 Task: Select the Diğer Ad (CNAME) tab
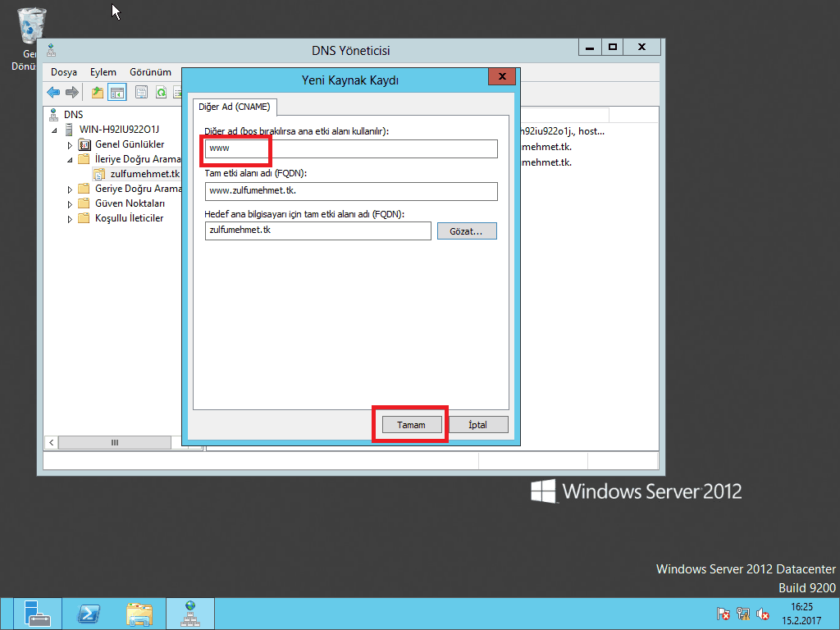[x=235, y=107]
